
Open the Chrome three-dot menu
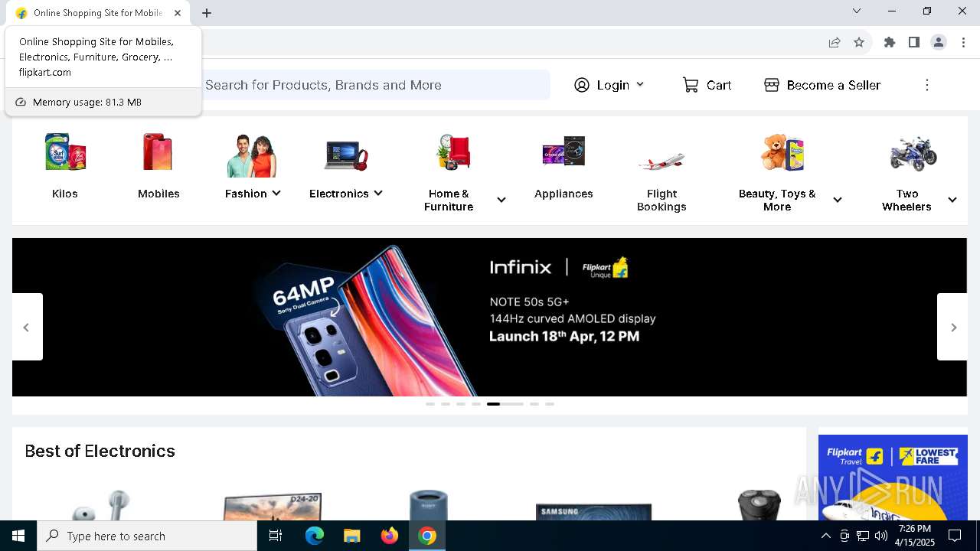(x=964, y=42)
